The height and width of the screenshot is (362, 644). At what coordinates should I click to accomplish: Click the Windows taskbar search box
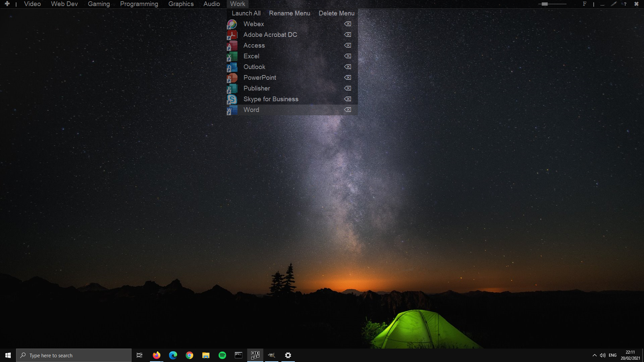coord(74,355)
